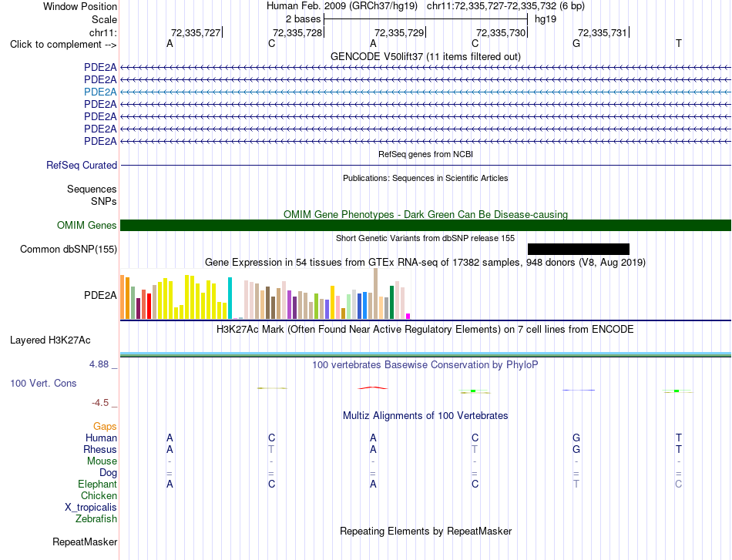Image resolution: width=732 pixels, height=560 pixels.
Task: Click the Zebrafish alignment row label
Action: click(x=96, y=518)
